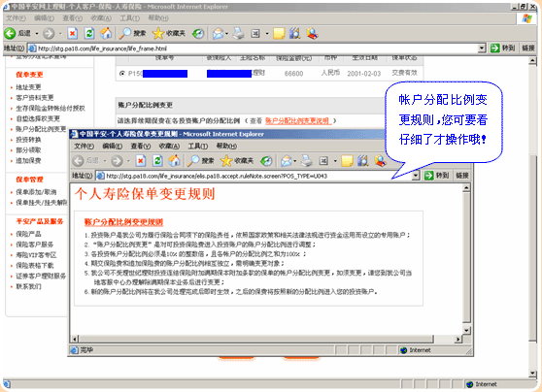Expand Forward history dropdown in main browser
The image size is (542, 392).
click(60, 34)
